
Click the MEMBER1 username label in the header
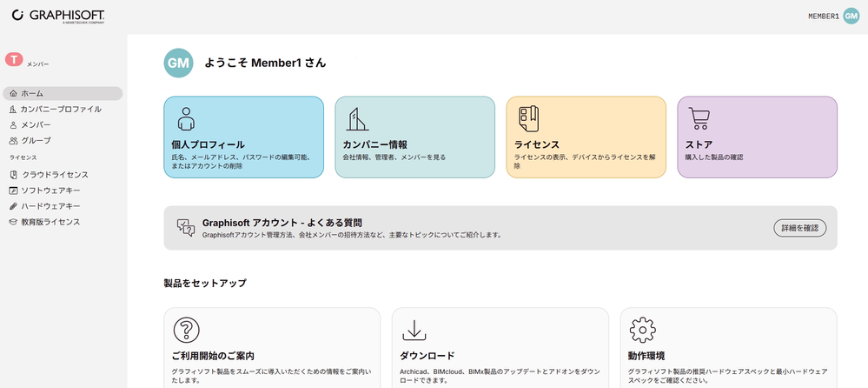coord(824,17)
